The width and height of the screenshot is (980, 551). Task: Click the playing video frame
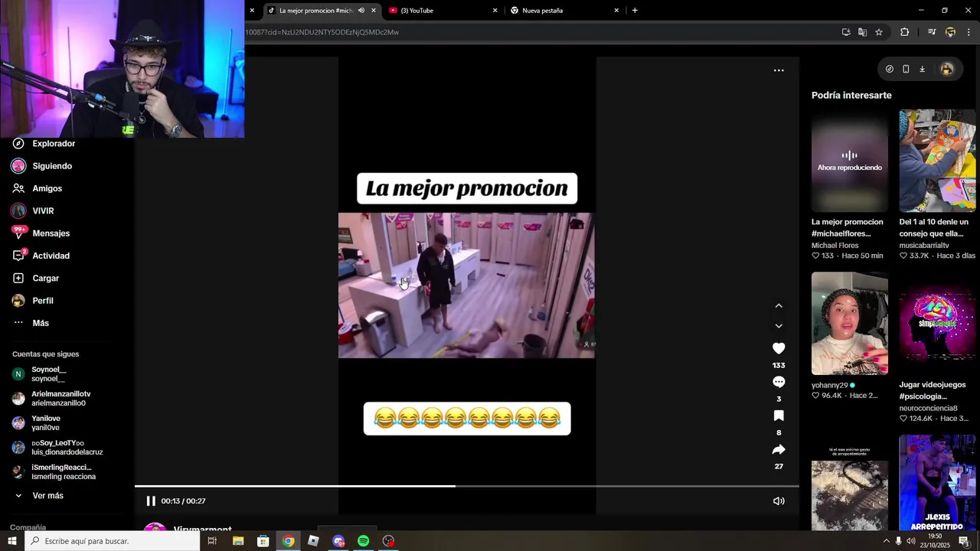click(x=466, y=285)
